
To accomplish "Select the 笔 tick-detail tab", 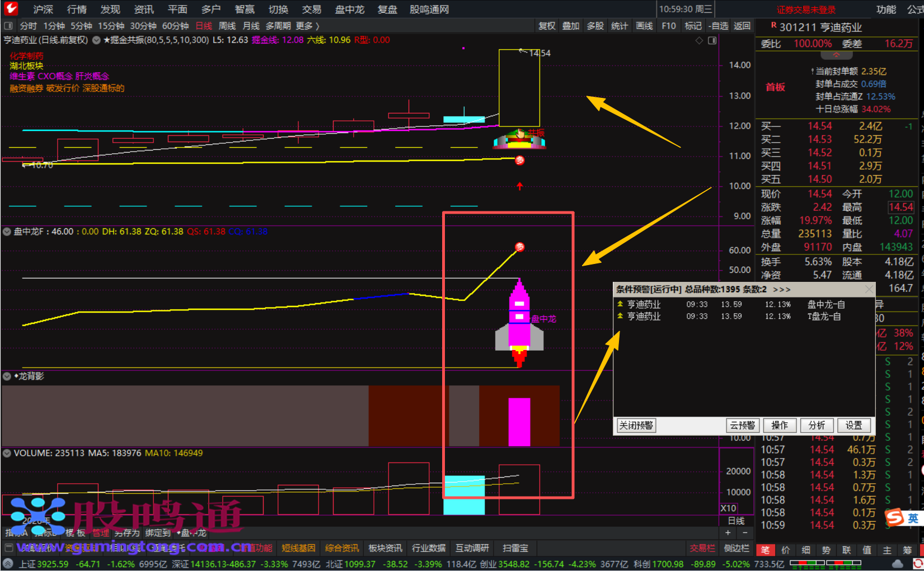I will tap(765, 550).
